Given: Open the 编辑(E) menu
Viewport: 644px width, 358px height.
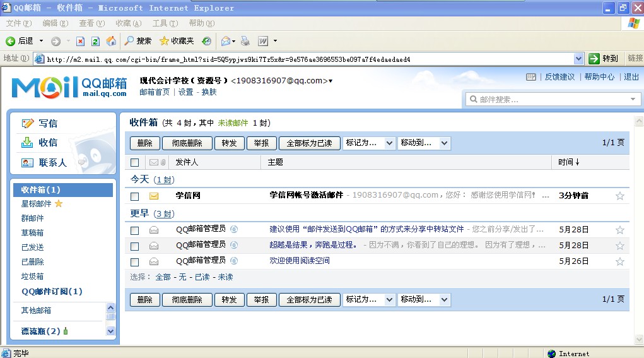Looking at the screenshot, I should point(56,23).
